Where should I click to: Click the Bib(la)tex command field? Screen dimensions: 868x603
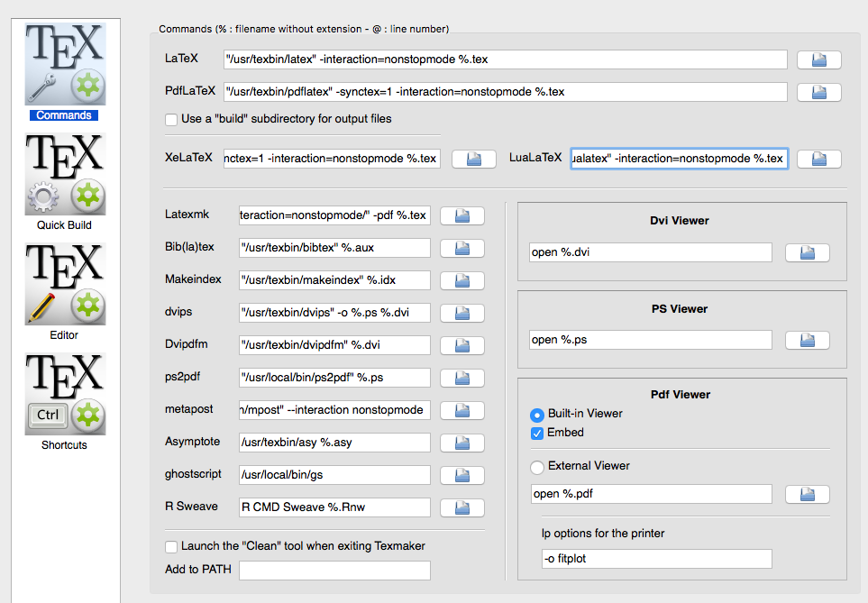click(x=335, y=248)
